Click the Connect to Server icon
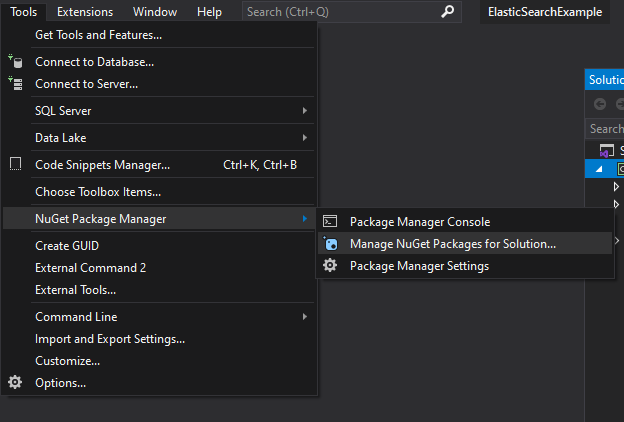 (16, 84)
